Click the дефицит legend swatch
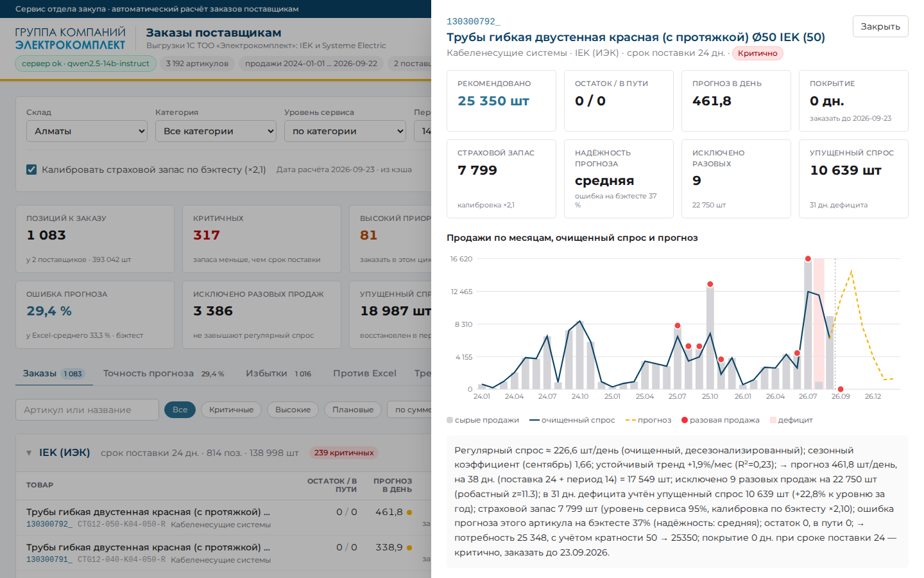The image size is (924, 578). click(773, 420)
